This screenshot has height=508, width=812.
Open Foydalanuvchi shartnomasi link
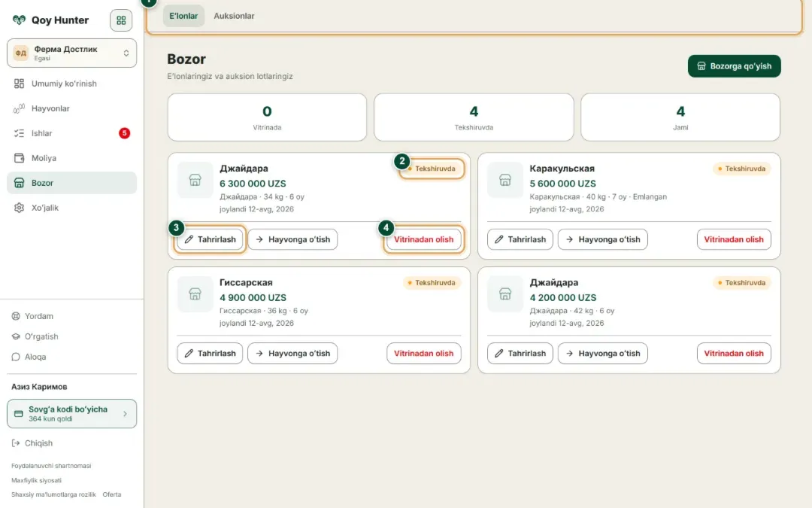point(51,466)
